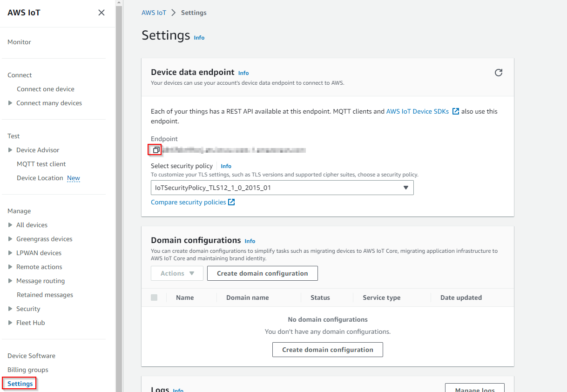Click the Manage logs button
This screenshot has height=392, width=567.
(474, 388)
